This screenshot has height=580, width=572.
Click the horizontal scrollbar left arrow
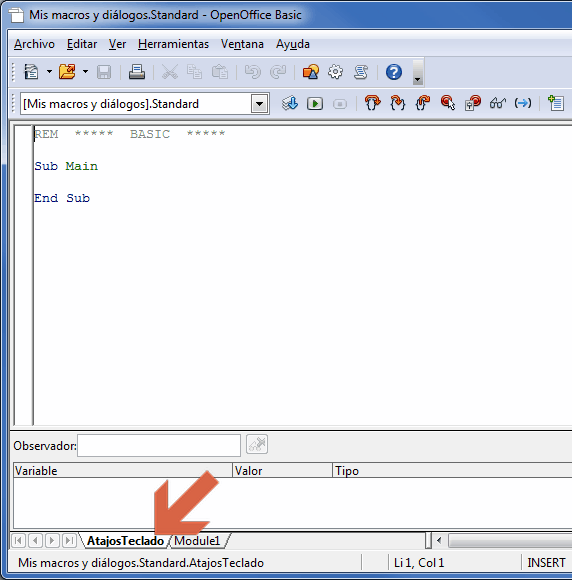439,541
